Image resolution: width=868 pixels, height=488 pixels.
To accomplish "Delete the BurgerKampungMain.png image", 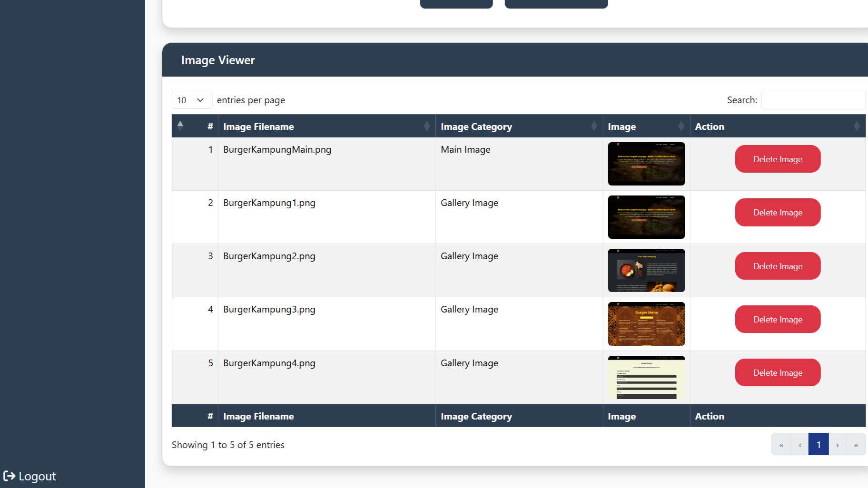I will [x=778, y=159].
